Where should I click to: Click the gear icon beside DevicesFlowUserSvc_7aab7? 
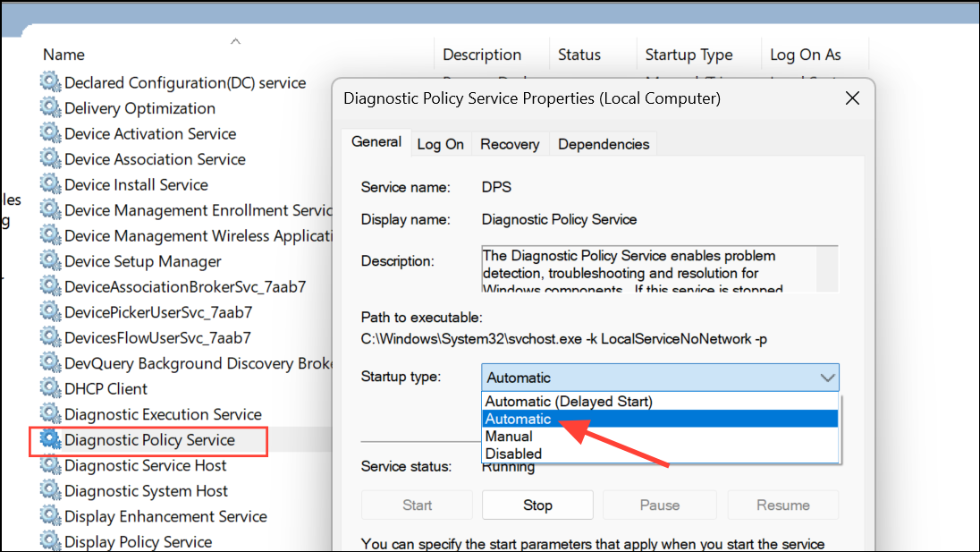pyautogui.click(x=51, y=337)
